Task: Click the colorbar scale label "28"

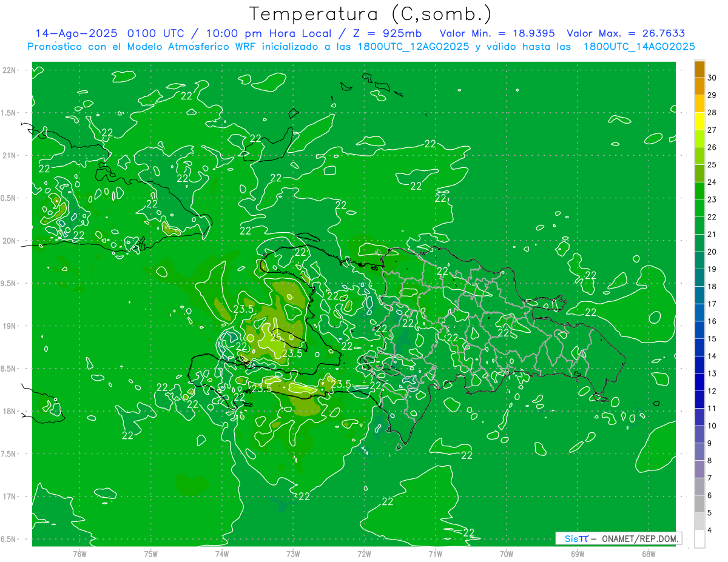Action: pyautogui.click(x=712, y=112)
